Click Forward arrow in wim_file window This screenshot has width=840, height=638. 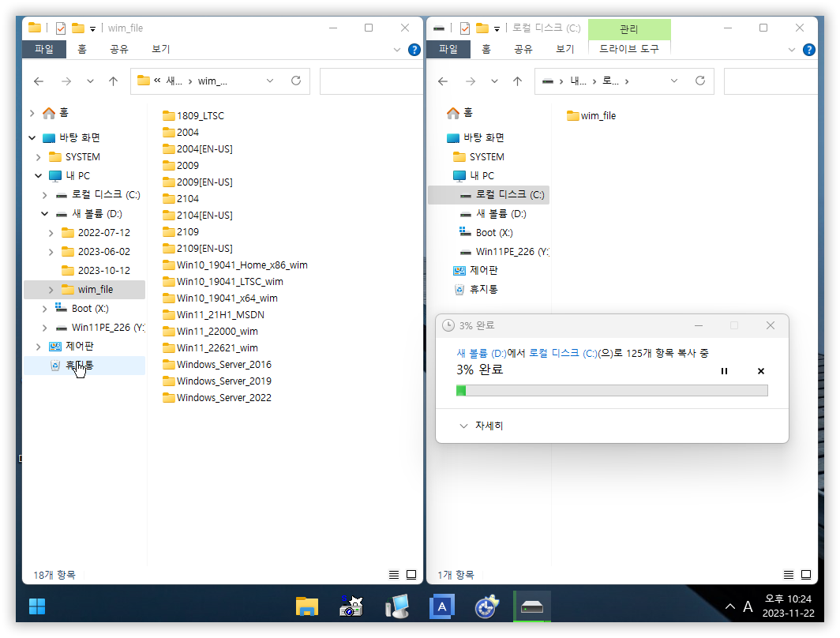click(x=66, y=81)
